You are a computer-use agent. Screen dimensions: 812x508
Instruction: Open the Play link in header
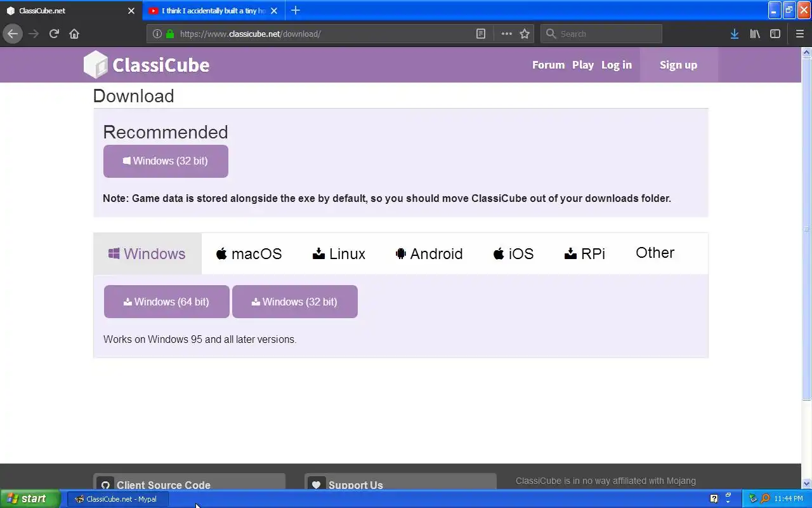coord(583,65)
